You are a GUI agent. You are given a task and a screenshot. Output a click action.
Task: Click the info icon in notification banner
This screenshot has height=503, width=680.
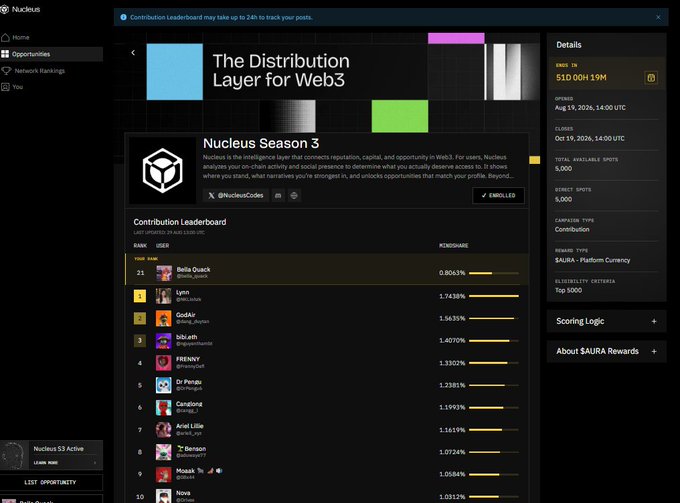[123, 17]
